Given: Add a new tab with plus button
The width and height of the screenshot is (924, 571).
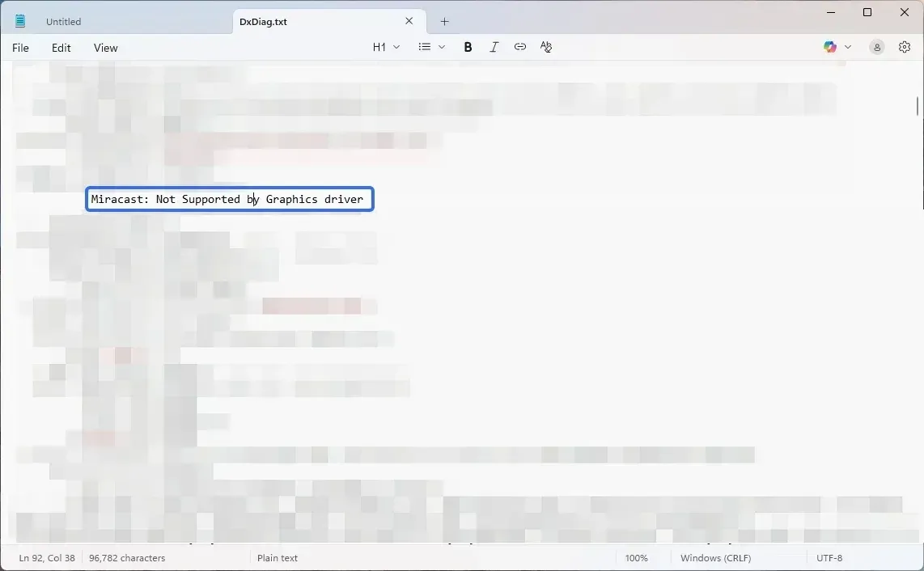Looking at the screenshot, I should point(444,21).
